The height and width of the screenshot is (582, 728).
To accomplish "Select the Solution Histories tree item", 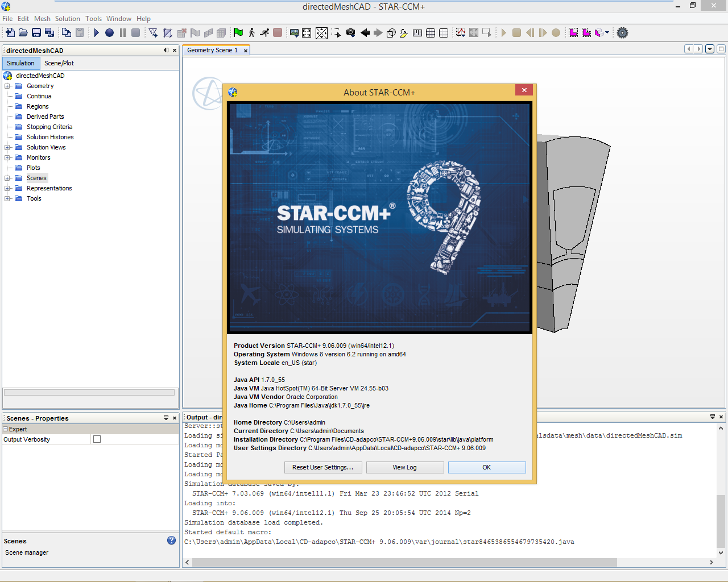I will (50, 138).
